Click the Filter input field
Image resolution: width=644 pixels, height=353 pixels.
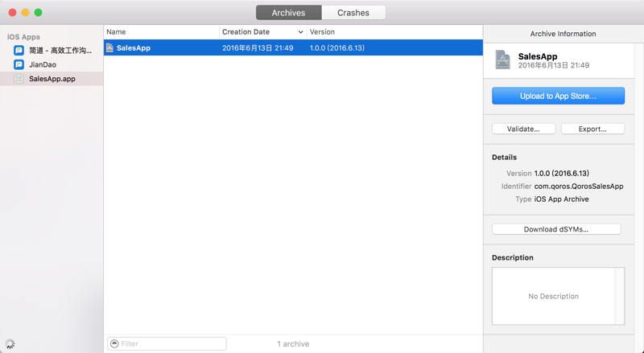pyautogui.click(x=167, y=343)
